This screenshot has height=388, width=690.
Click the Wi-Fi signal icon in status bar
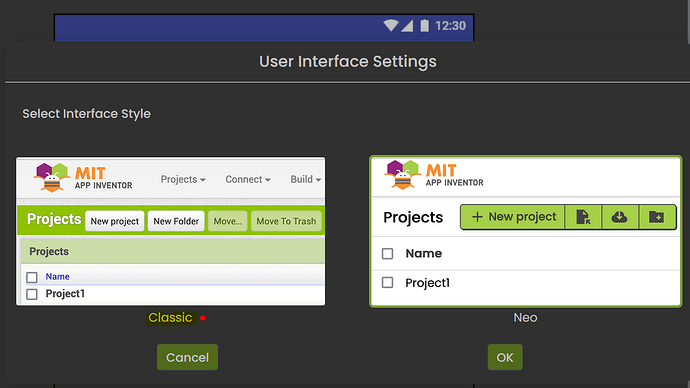[x=390, y=26]
